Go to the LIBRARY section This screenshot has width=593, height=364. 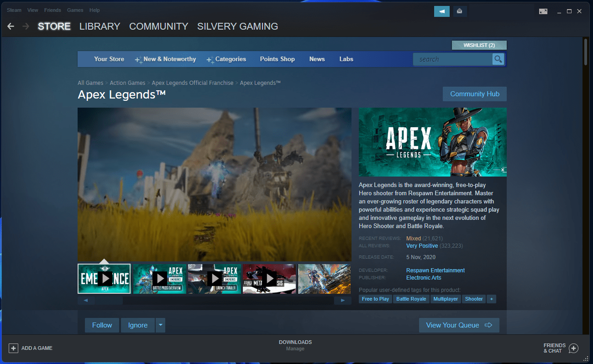point(100,26)
